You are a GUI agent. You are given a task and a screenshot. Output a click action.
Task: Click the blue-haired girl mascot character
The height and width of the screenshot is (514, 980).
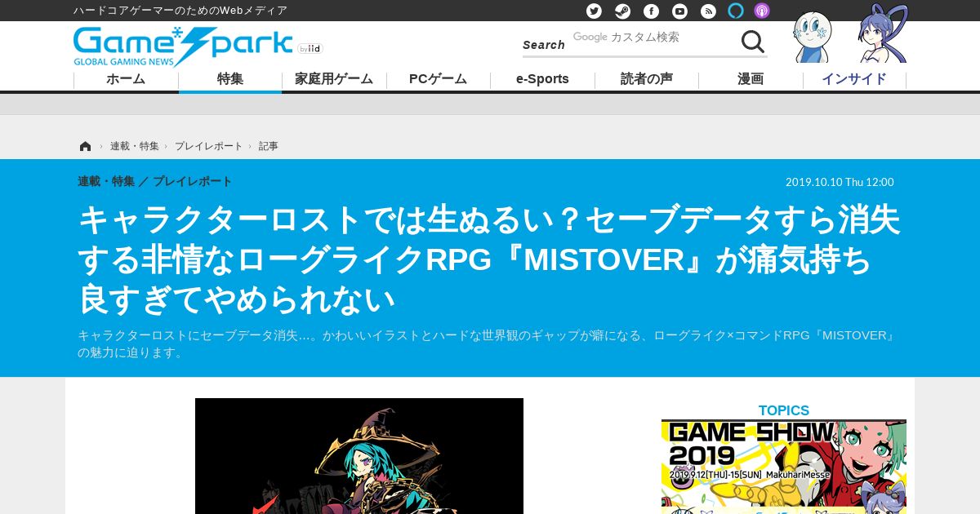[883, 34]
